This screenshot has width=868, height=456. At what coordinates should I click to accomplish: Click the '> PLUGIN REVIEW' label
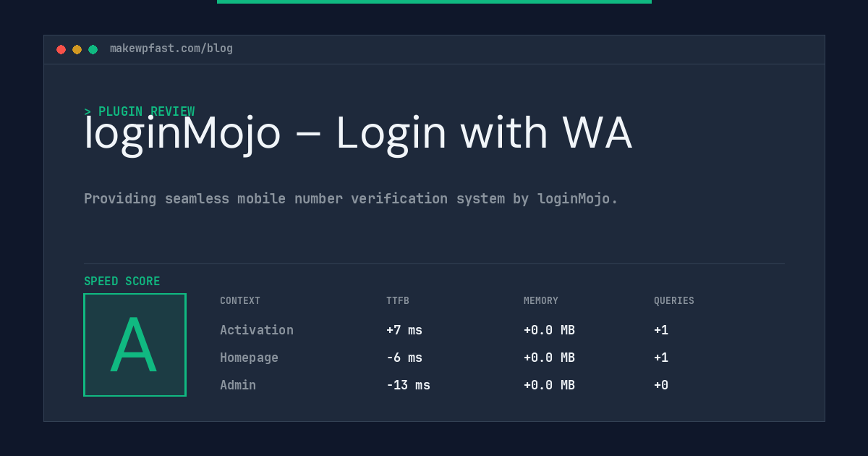140,111
